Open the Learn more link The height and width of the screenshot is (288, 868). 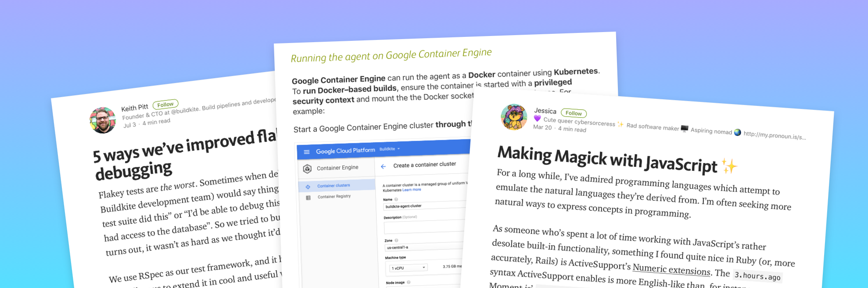pyautogui.click(x=412, y=190)
